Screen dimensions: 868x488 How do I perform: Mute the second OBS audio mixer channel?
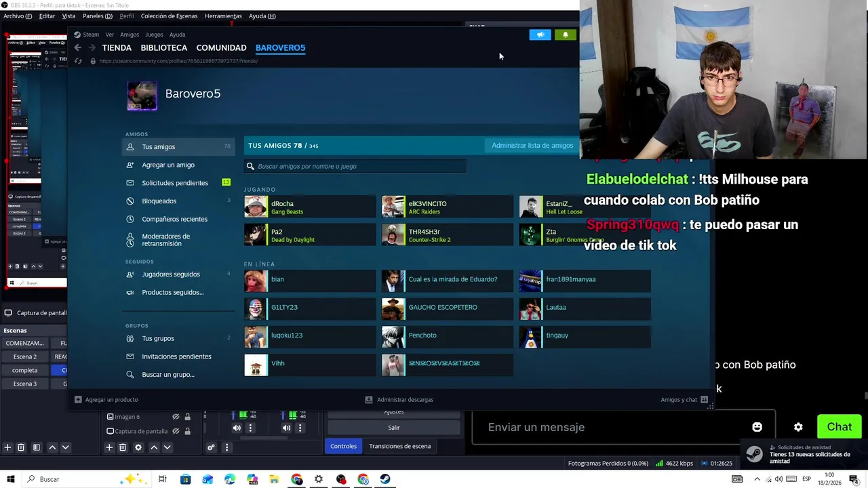286,428
